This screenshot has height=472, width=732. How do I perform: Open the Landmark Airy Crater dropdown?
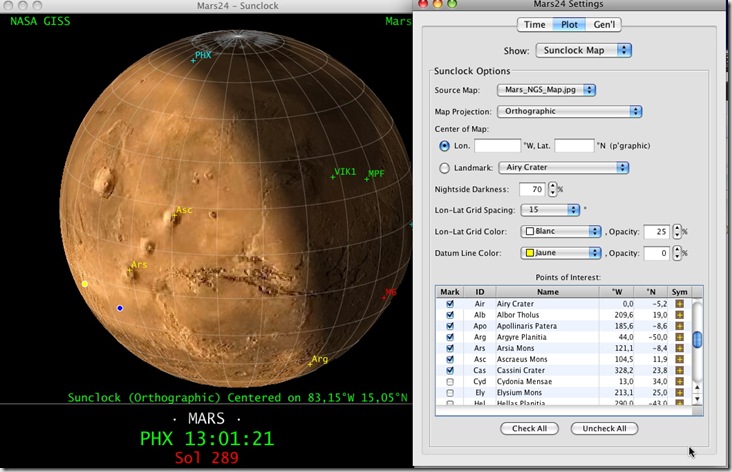coord(563,167)
